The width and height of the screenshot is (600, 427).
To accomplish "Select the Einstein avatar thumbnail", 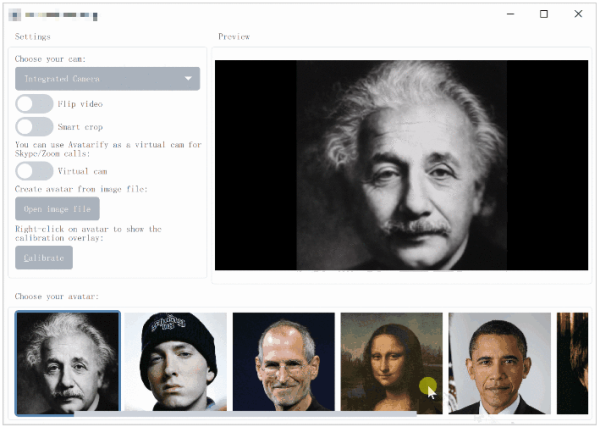I will pos(68,362).
